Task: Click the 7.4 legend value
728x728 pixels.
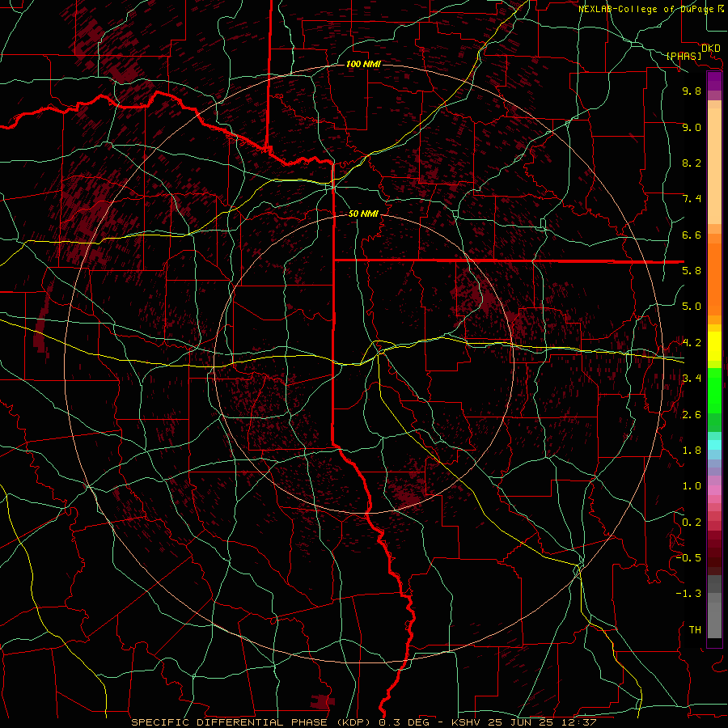Action: [692, 199]
